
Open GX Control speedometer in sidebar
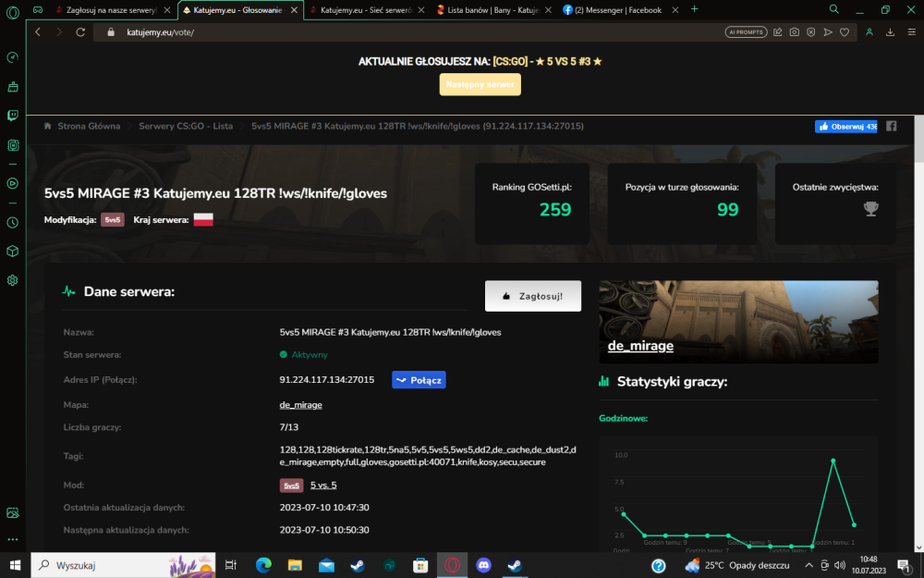12,57
